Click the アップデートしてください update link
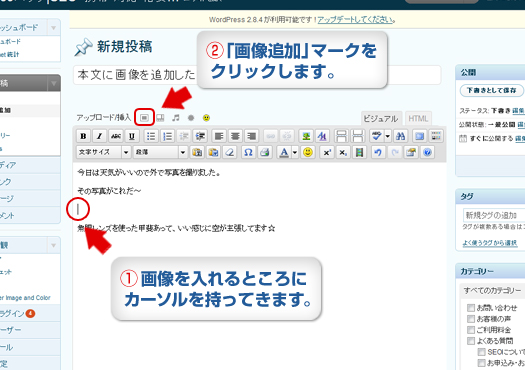The image size is (525, 370). tap(356, 19)
